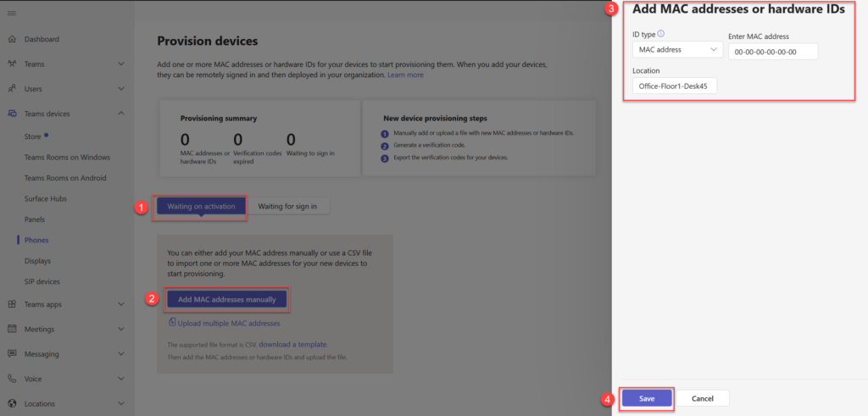Click MAC addresses or hardware IDs count

click(x=185, y=140)
